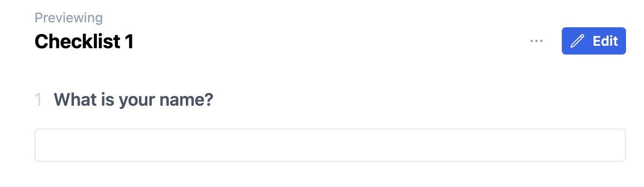
Task: Click the Previewing label above the title
Action: 69,18
